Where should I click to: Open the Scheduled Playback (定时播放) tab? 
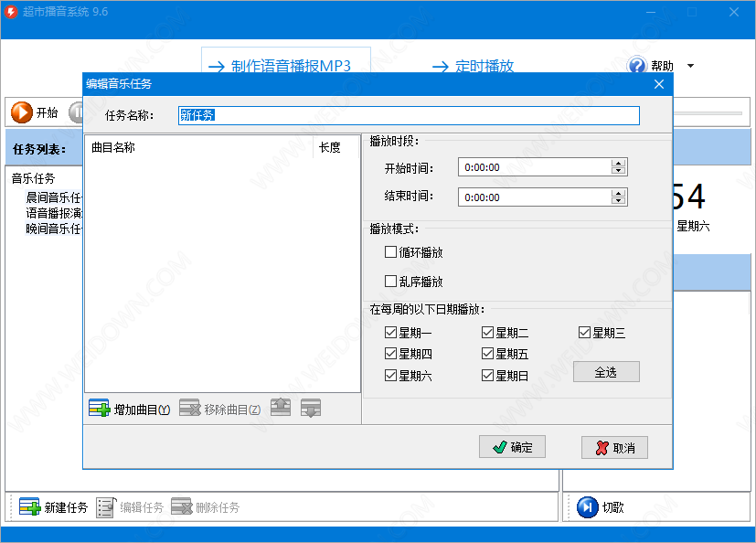click(x=472, y=66)
